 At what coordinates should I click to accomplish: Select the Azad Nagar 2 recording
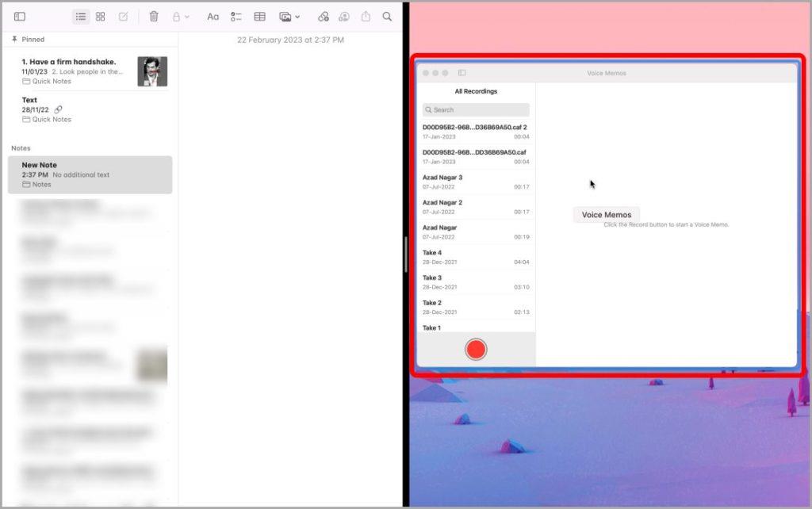coord(476,207)
